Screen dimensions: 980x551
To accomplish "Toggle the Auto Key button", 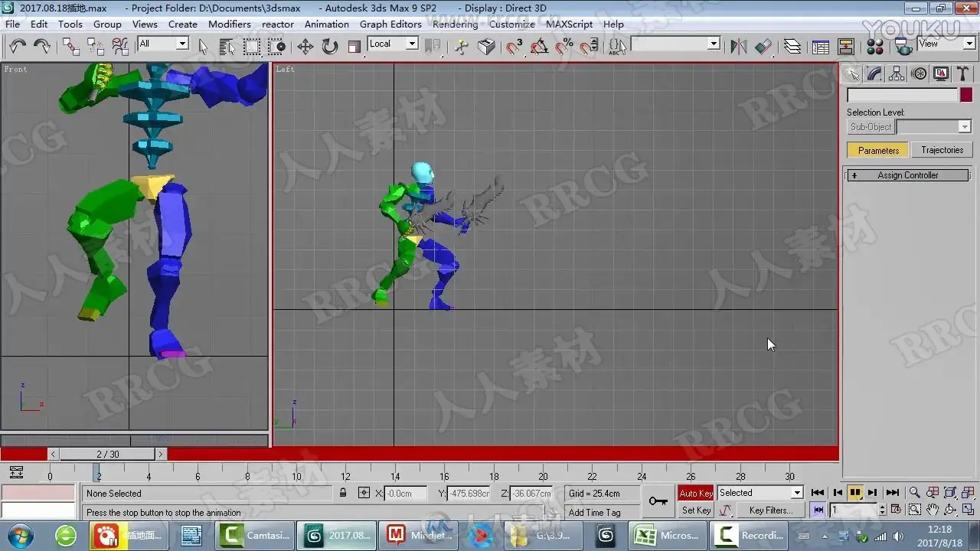I will coord(696,494).
